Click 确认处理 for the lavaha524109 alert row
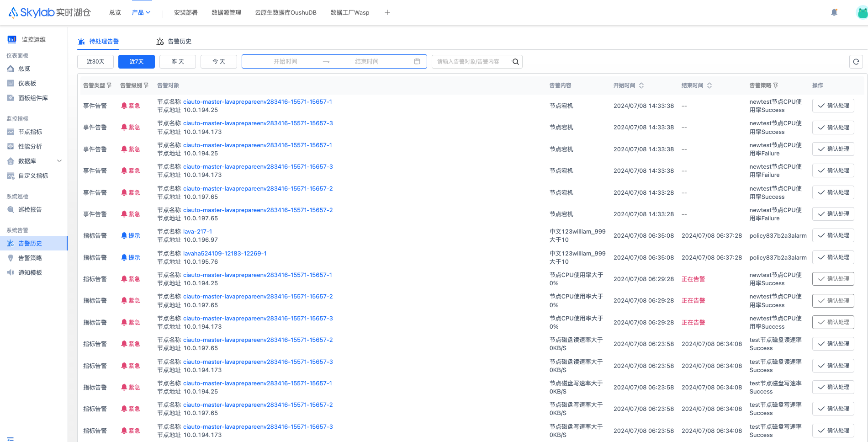Screen dimensions: 868x442 click(833, 257)
